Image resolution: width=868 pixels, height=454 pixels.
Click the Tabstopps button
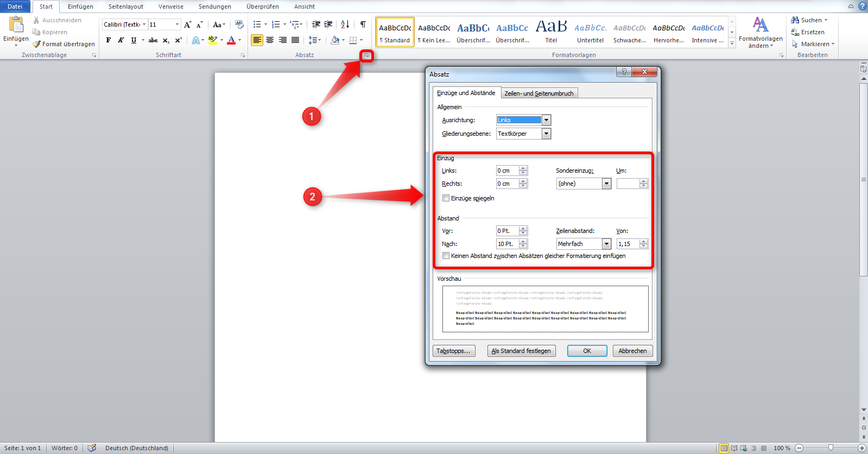tap(454, 351)
